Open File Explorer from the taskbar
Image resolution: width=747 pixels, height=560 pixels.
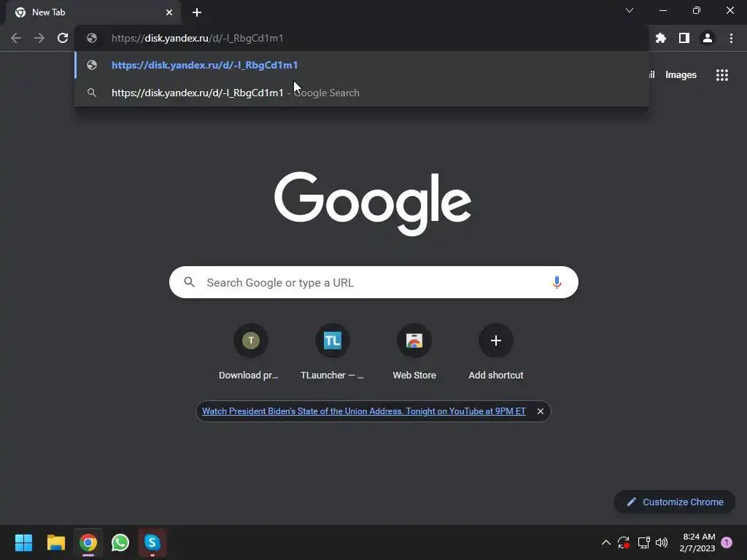pos(55,542)
